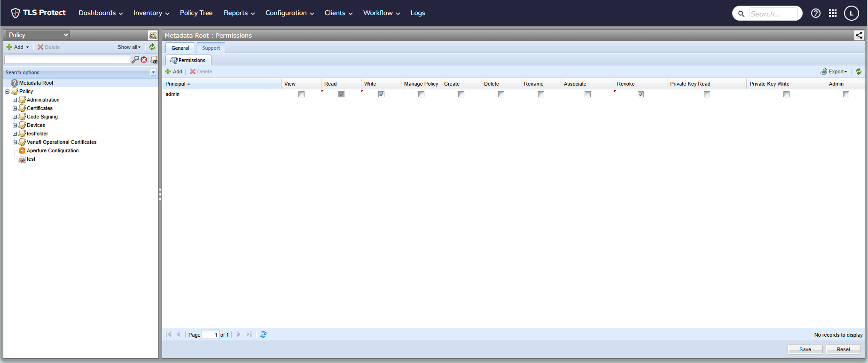
Task: Add a principal in the permissions toolbar
Action: (174, 71)
